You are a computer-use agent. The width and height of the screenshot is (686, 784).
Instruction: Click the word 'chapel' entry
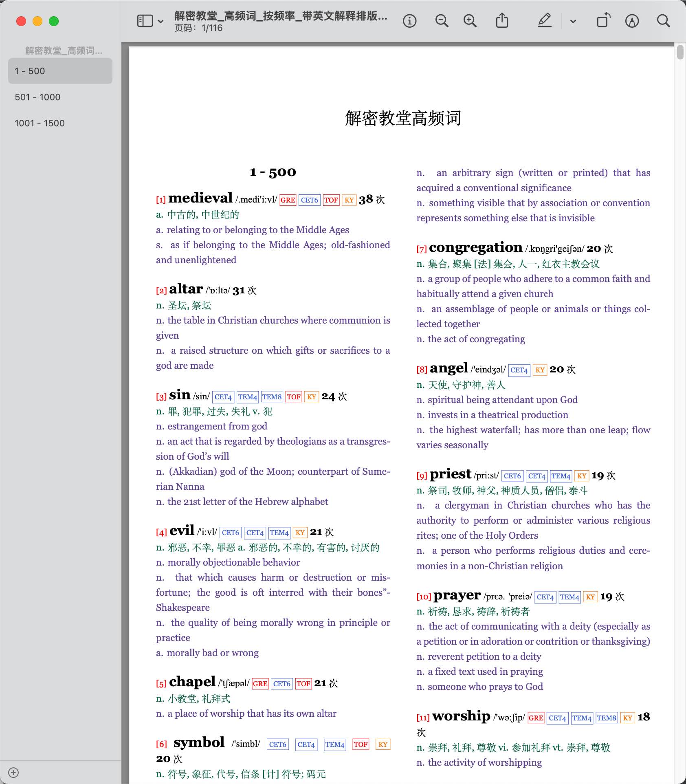192,682
